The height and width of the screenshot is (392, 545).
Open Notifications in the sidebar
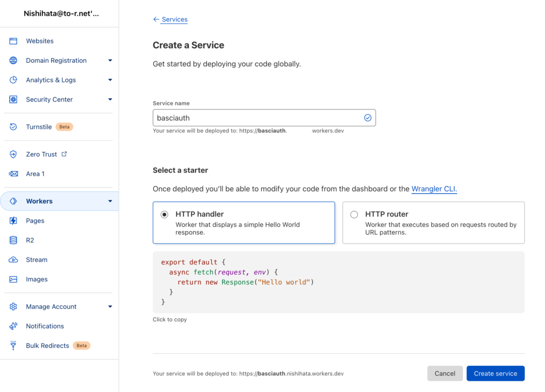45,326
